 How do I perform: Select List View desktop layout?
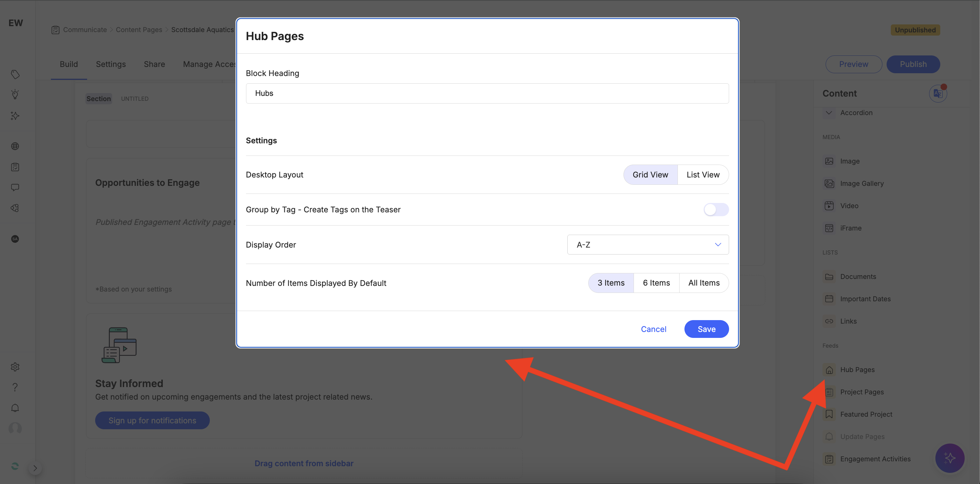(703, 175)
